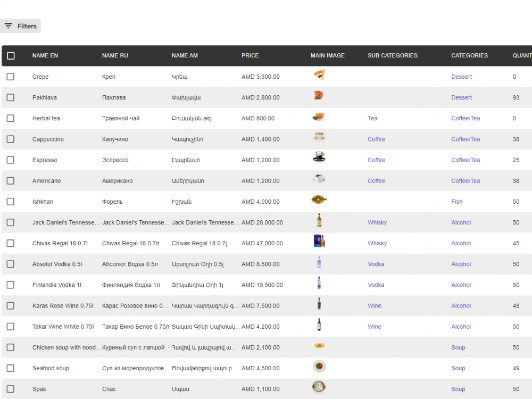Click the MAIN IMAGE column header

tap(327, 55)
